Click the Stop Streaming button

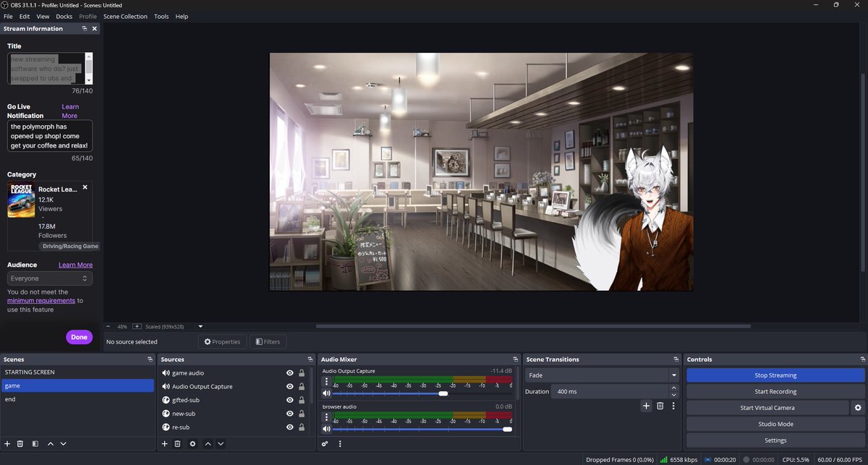tap(775, 375)
